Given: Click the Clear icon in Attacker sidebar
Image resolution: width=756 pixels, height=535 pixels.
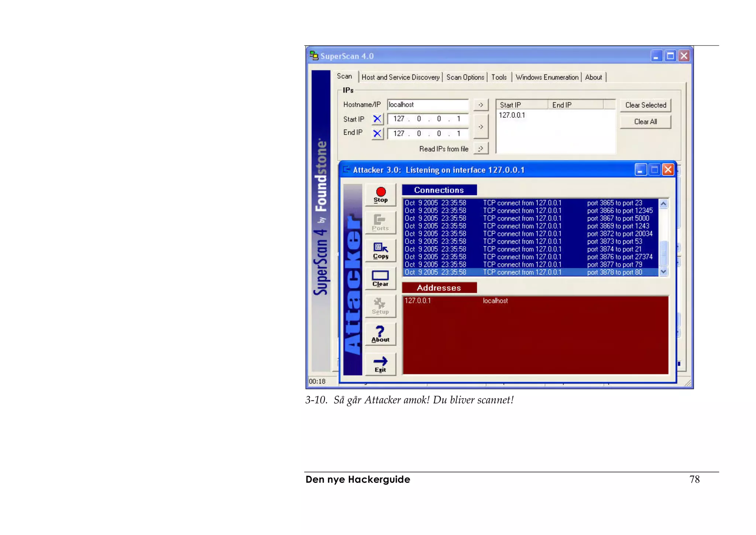Looking at the screenshot, I should click(380, 278).
